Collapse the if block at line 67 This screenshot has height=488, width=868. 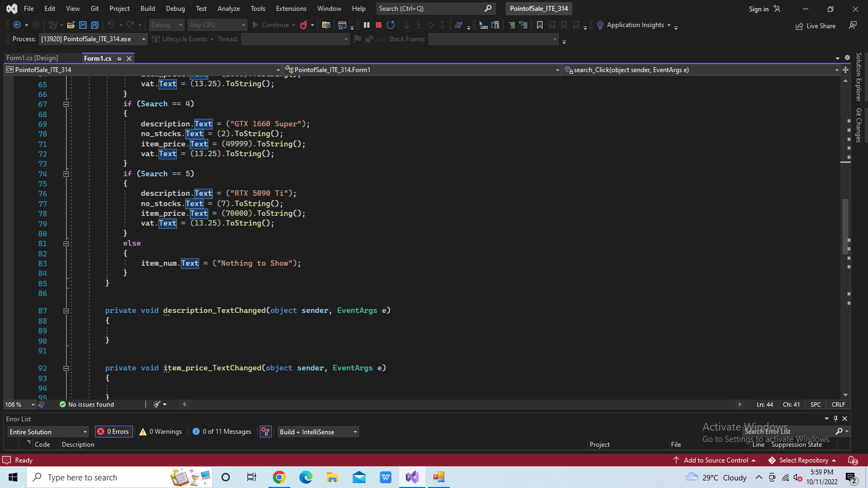click(66, 104)
